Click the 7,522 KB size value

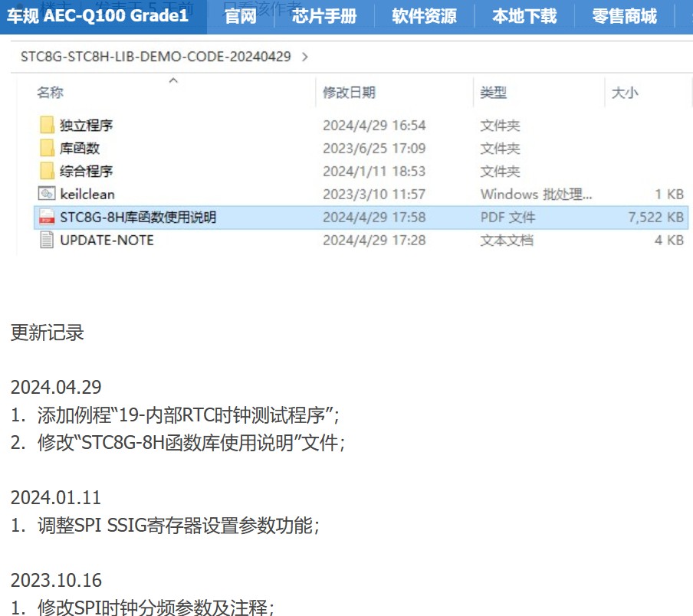coord(656,218)
